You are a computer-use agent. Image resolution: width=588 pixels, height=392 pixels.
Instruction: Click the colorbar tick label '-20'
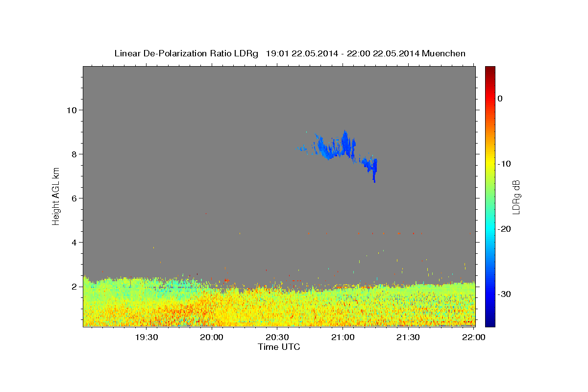pyautogui.click(x=504, y=229)
